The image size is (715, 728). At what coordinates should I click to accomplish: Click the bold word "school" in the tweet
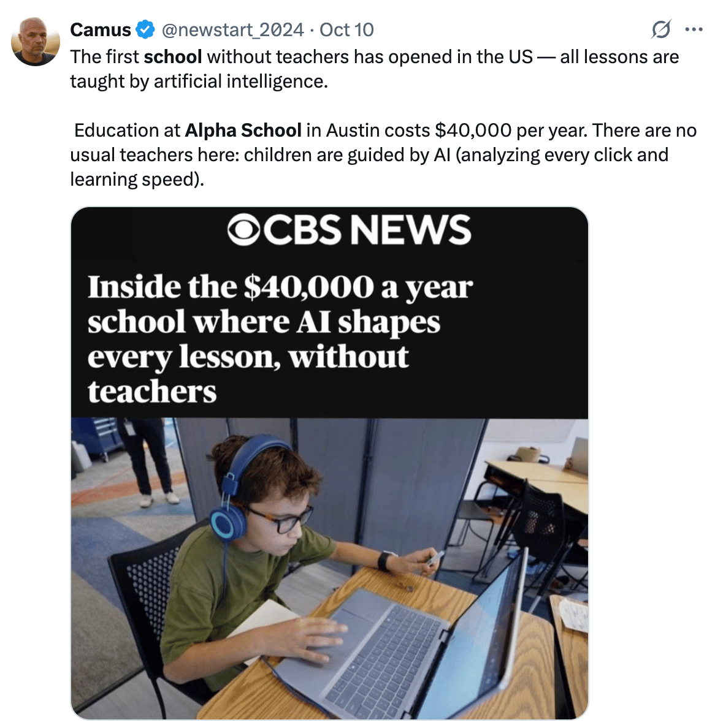coord(172,57)
